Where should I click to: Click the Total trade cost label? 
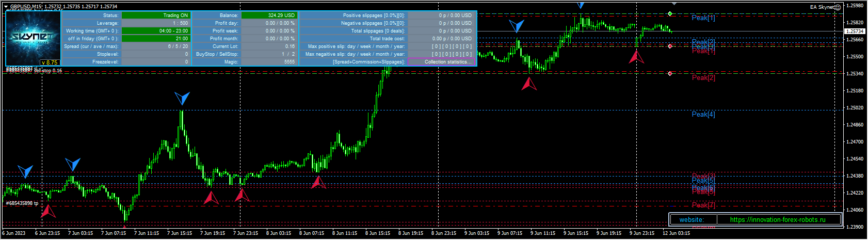[x=387, y=39]
